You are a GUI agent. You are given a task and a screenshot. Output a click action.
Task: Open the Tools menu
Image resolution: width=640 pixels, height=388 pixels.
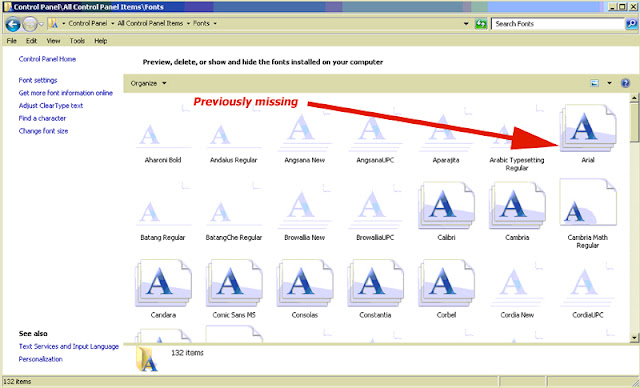pos(77,41)
